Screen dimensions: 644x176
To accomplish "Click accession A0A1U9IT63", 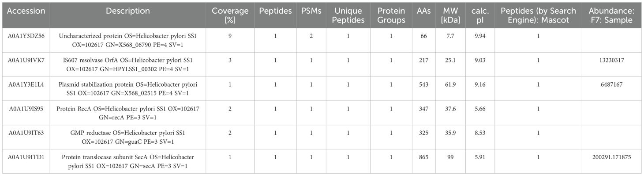I will coord(24,133).
